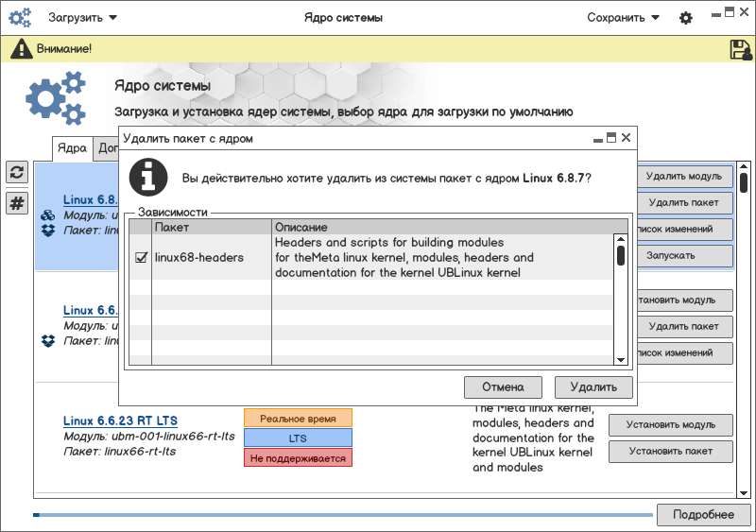
Task: Click the refresh icon in left sidebar
Action: pyautogui.click(x=17, y=172)
